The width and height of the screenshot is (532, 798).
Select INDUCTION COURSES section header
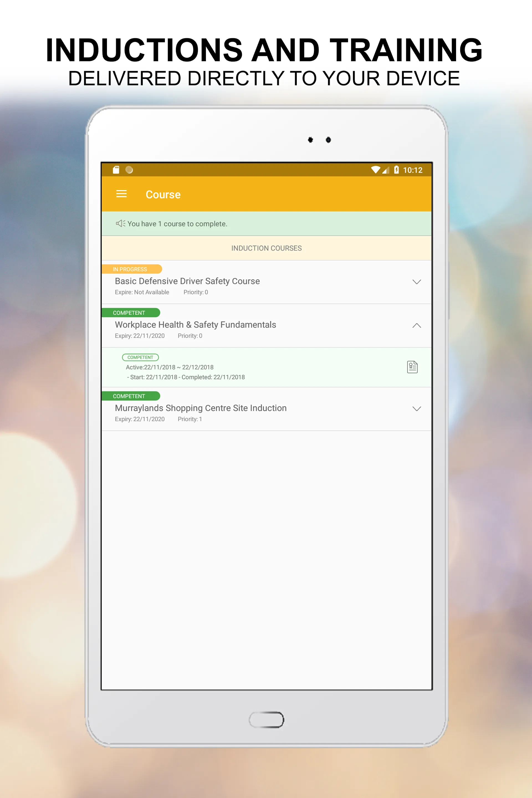point(266,248)
